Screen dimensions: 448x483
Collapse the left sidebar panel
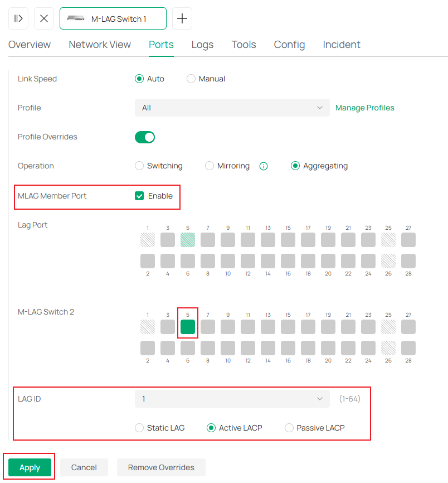coord(18,18)
